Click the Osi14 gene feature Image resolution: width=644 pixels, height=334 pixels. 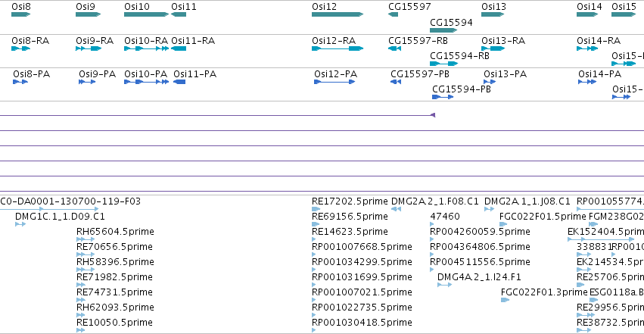(x=587, y=14)
